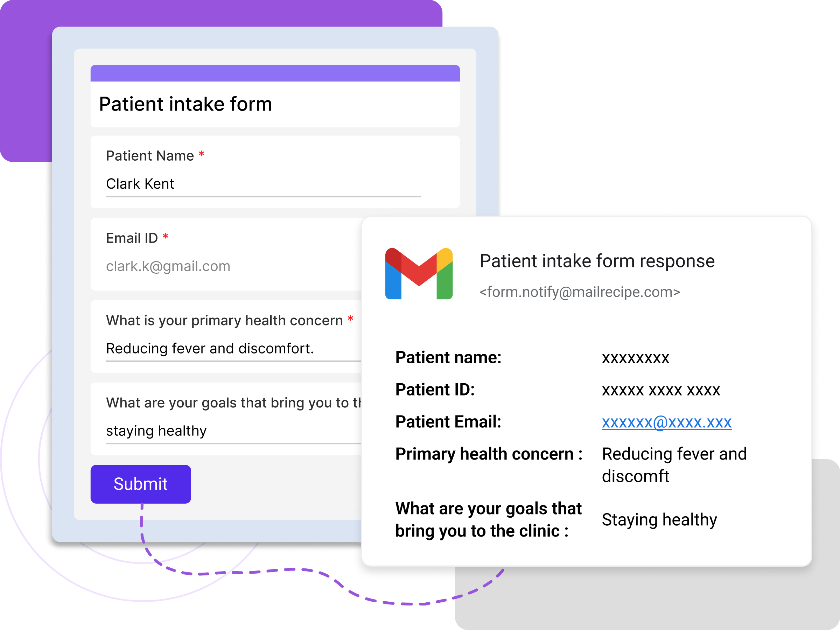The height and width of the screenshot is (630, 840).
Task: Click the 'Reducing fever and discomft' response text
Action: click(x=674, y=465)
